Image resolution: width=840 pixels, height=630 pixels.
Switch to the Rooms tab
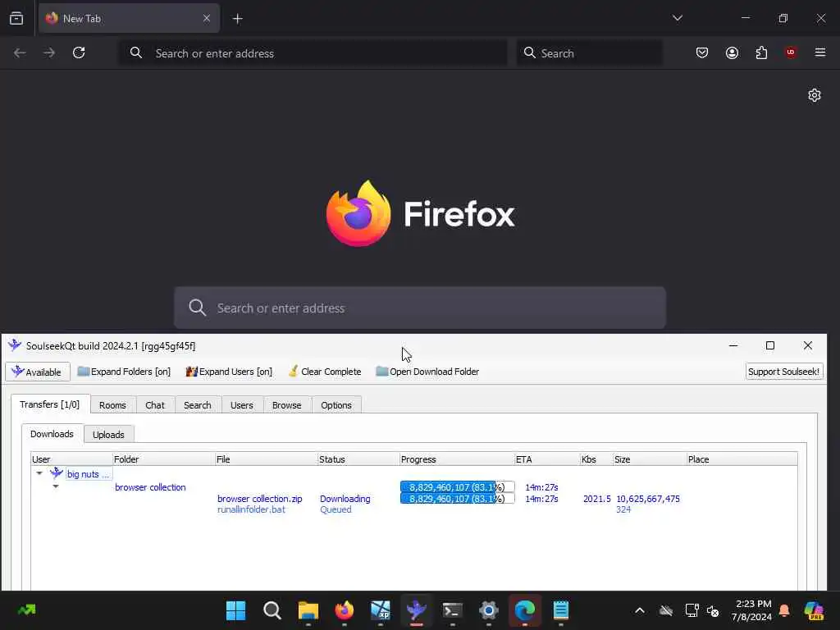point(112,405)
